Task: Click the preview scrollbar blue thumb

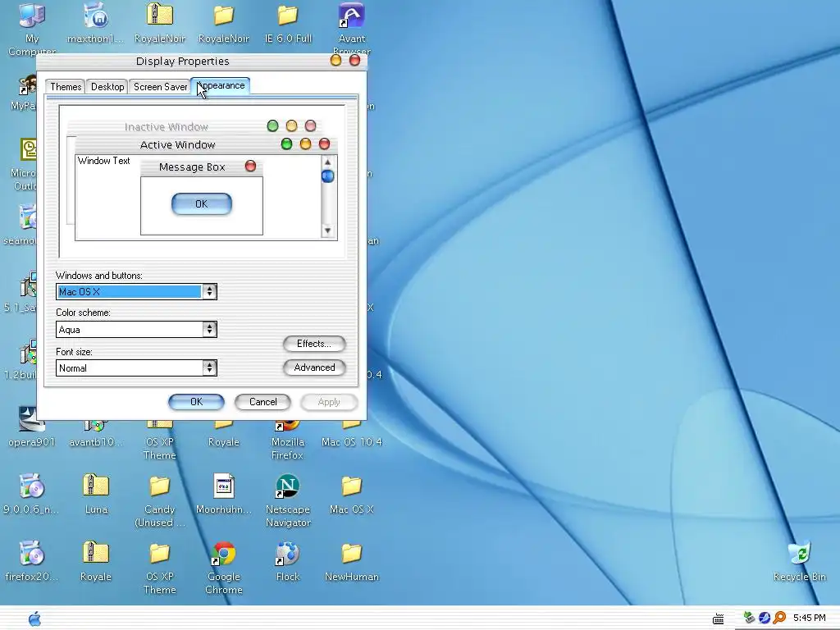Action: tap(328, 176)
